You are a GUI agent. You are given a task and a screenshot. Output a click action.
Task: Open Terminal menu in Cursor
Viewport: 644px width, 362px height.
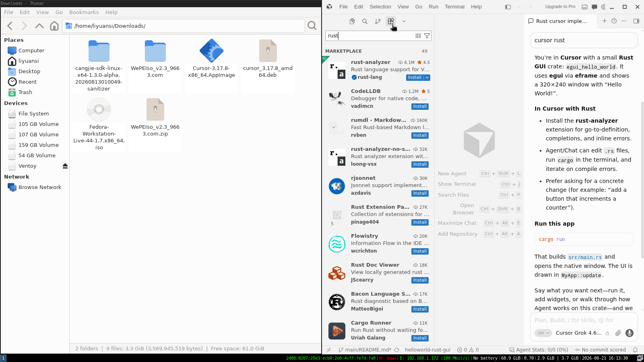[x=454, y=7]
